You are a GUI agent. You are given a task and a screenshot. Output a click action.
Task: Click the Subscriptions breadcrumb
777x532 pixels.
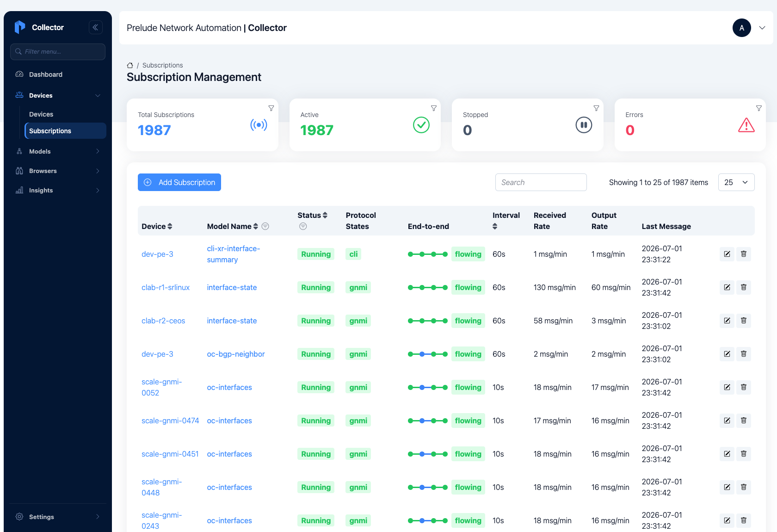pyautogui.click(x=162, y=65)
